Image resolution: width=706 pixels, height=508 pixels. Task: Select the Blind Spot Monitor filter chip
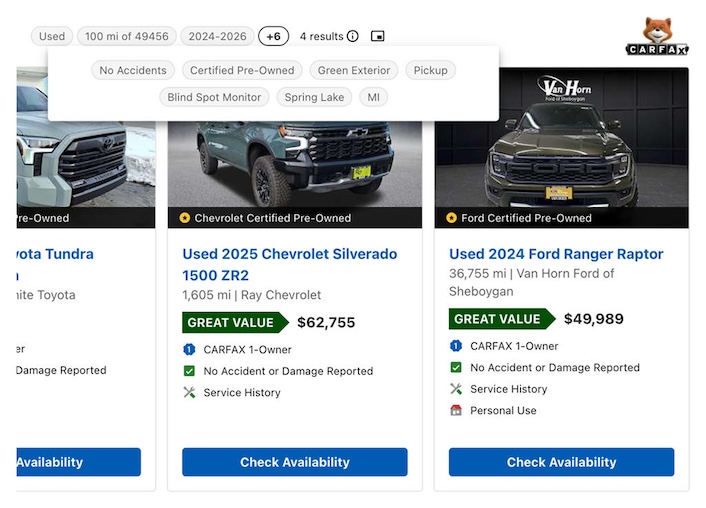pyautogui.click(x=214, y=97)
